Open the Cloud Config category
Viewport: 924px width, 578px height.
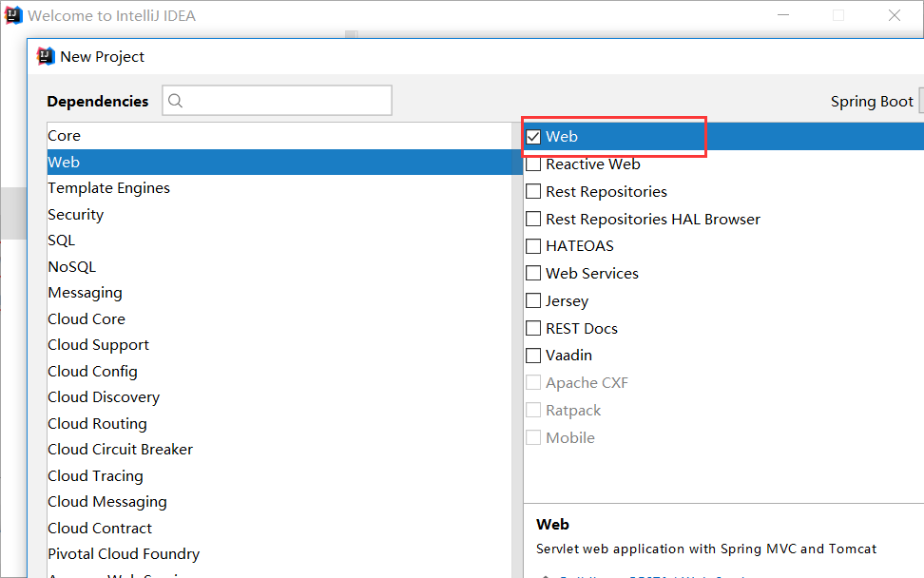[280, 371]
